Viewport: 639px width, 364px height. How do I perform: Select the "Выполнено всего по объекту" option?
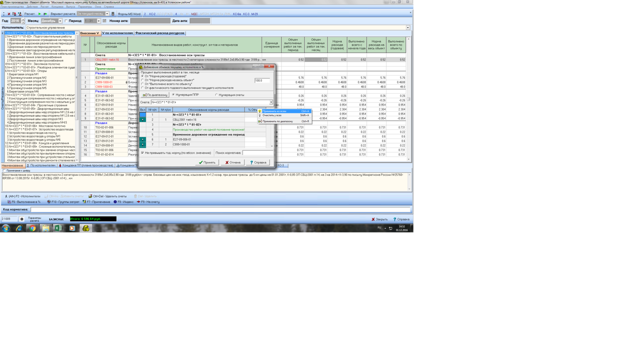(x=143, y=84)
